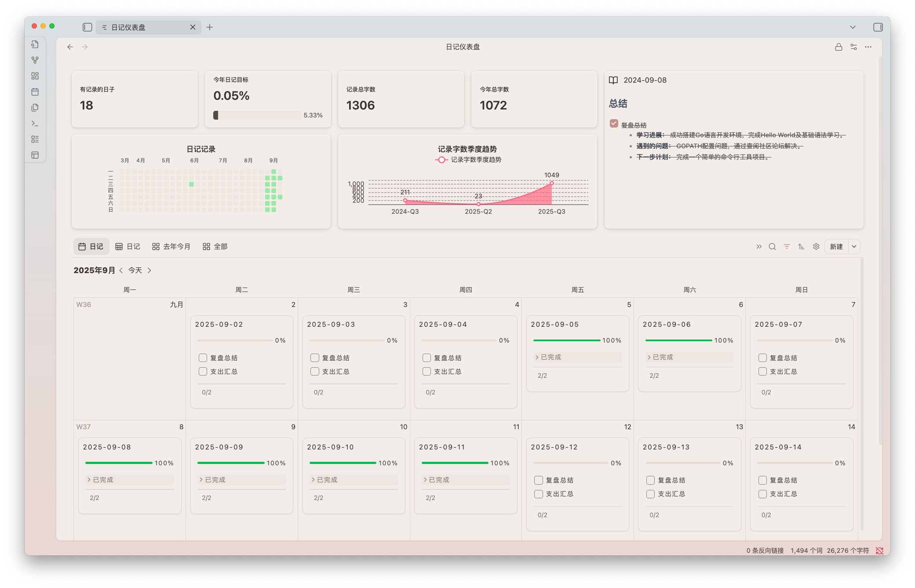Switch to the 去年今月 view tab
This screenshot has height=588, width=915.
[171, 247]
